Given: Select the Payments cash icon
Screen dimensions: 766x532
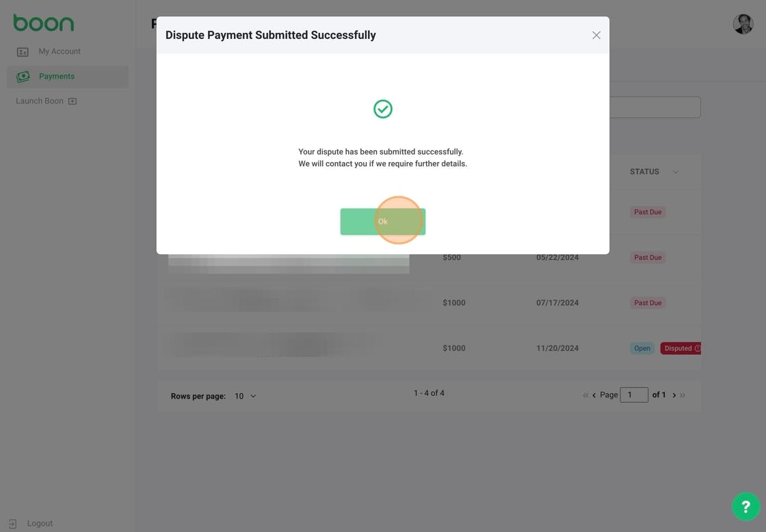Looking at the screenshot, I should [23, 77].
